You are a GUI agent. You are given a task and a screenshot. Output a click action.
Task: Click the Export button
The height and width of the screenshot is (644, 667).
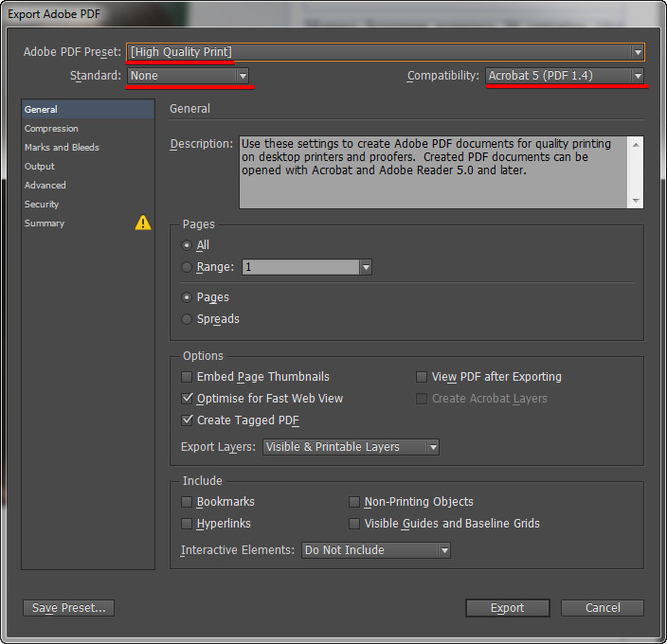508,608
